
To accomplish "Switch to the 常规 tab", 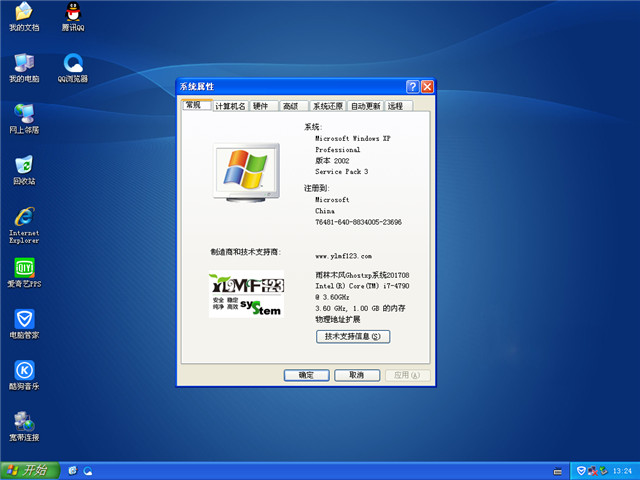I will click(x=196, y=105).
